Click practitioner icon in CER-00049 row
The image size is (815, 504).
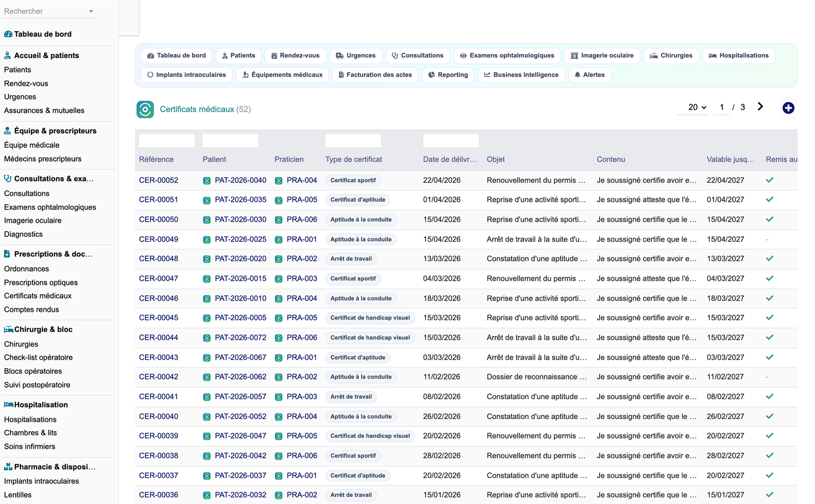coord(279,240)
